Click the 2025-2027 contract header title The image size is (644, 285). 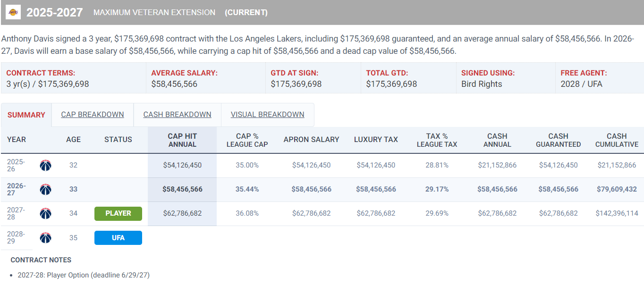coord(55,12)
